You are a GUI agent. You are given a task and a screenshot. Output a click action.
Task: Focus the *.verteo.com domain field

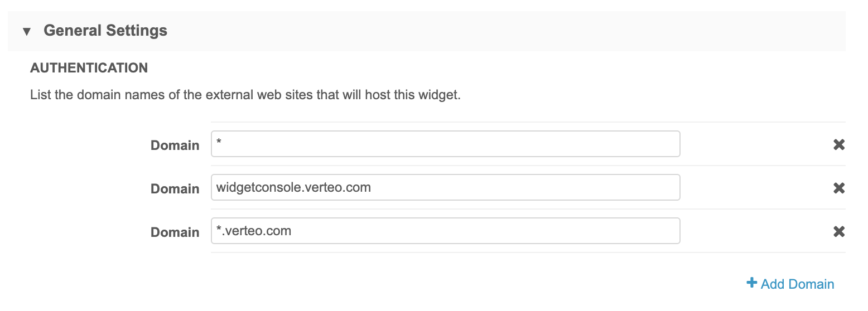coord(445,231)
